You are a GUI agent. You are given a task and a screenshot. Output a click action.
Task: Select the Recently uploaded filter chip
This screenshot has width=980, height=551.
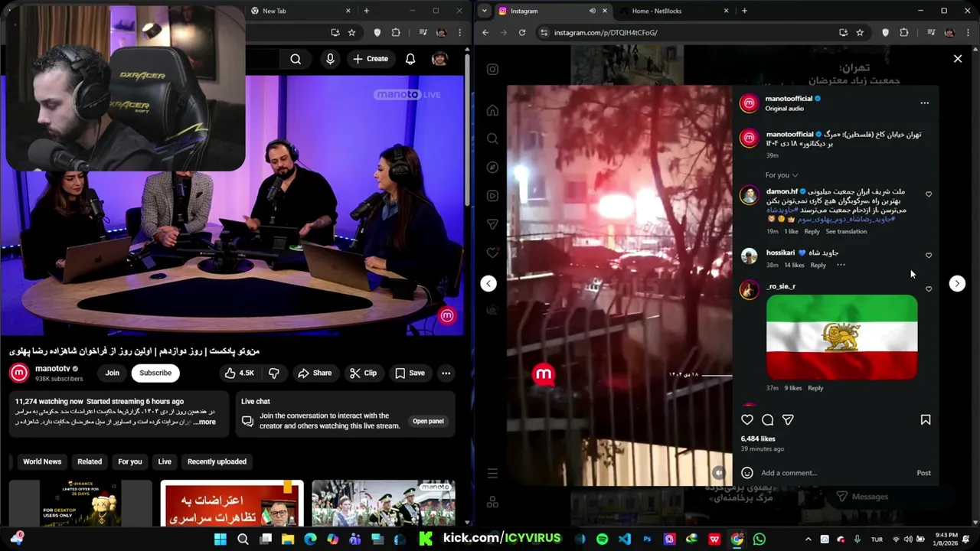217,461
